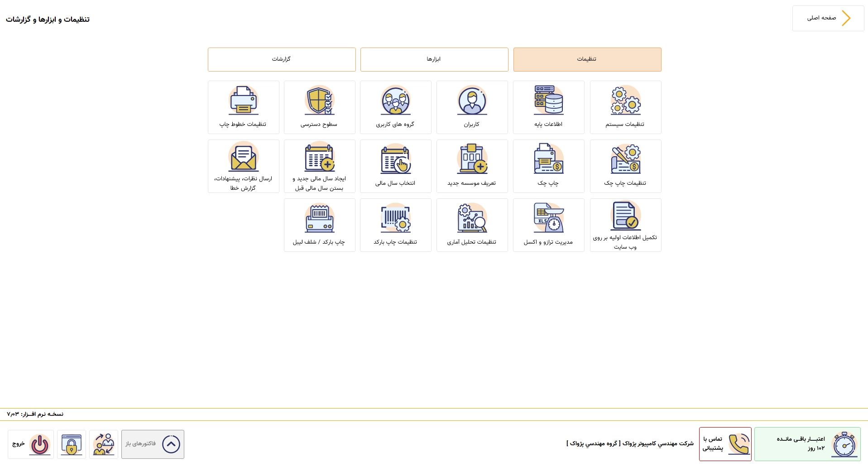The image size is (868, 467).
Task: Click the label تنظیمات سیستم
Action: click(x=625, y=125)
